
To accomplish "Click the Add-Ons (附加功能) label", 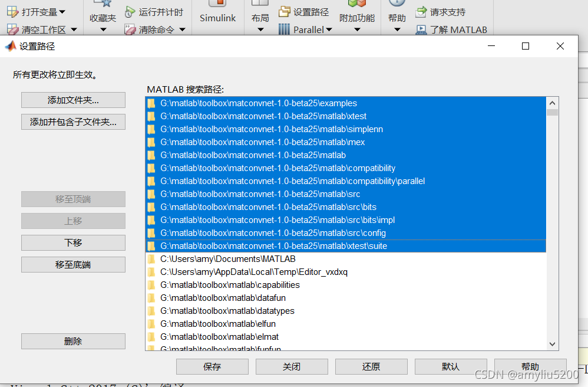I will coord(357,18).
